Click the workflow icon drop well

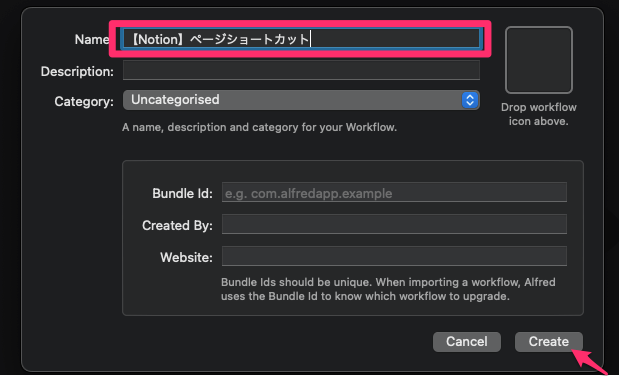[539, 60]
